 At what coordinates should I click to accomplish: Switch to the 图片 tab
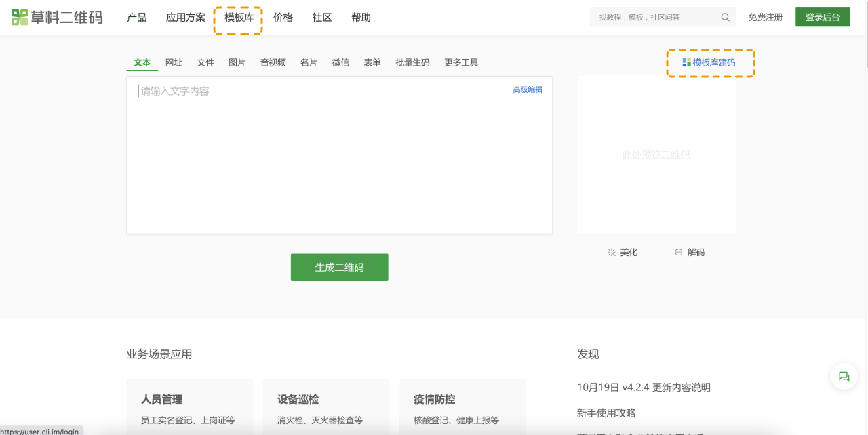point(237,62)
